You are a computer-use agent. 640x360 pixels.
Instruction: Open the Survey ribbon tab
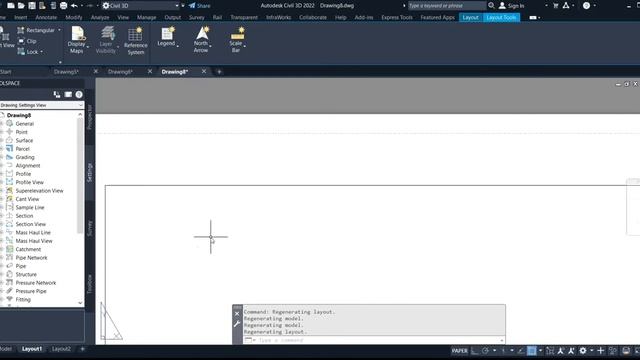click(x=197, y=18)
